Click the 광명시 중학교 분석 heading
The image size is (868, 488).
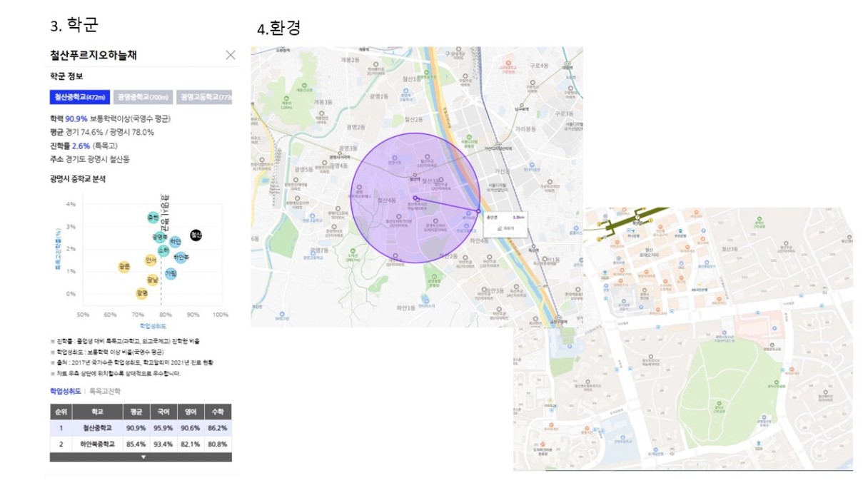pos(78,179)
